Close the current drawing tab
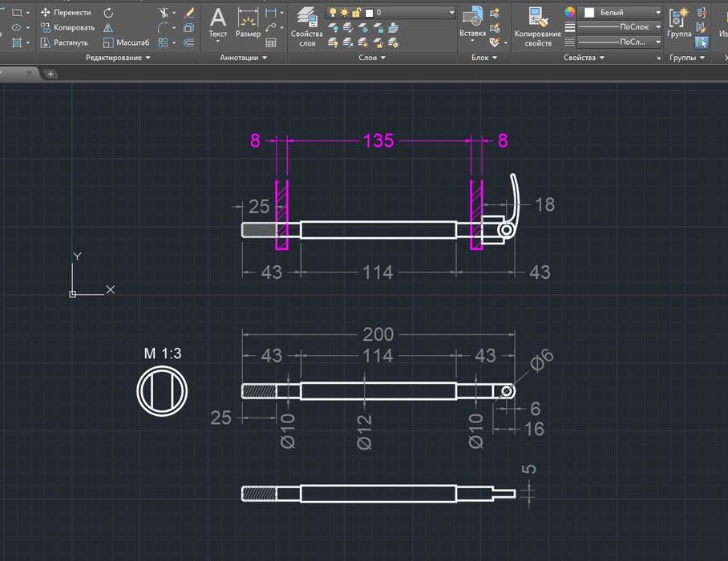This screenshot has height=561, width=728. [29, 73]
